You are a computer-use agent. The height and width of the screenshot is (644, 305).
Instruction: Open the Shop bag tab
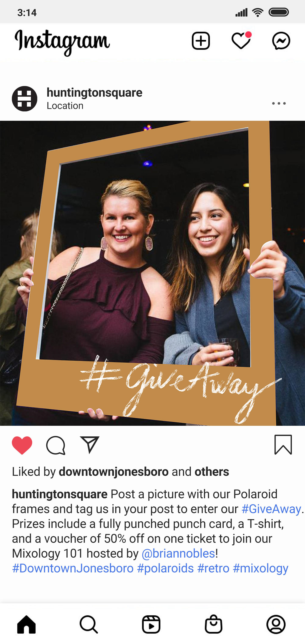point(214,624)
